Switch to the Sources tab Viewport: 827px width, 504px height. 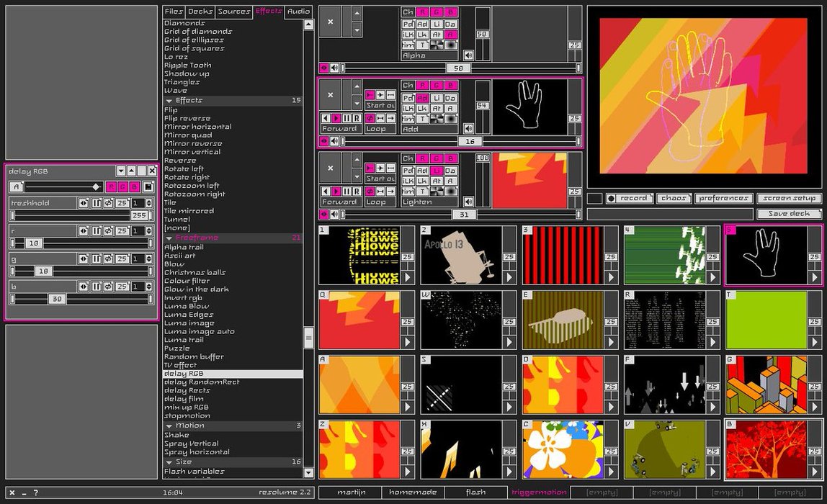[x=234, y=12]
